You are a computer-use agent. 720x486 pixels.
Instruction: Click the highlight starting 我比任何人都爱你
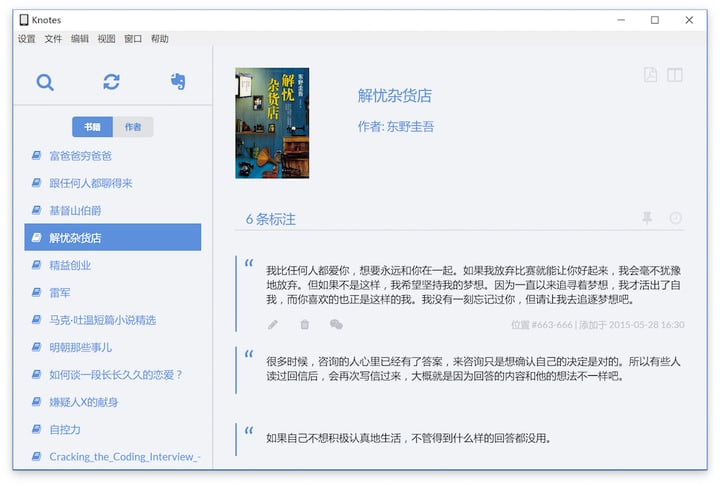[x=473, y=285]
